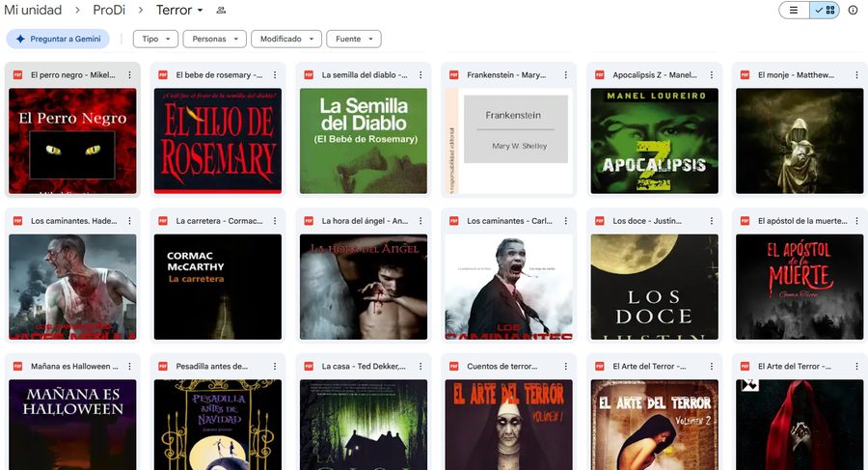The width and height of the screenshot is (868, 470).
Task: Open the Personas filter dropdown
Action: [x=215, y=39]
